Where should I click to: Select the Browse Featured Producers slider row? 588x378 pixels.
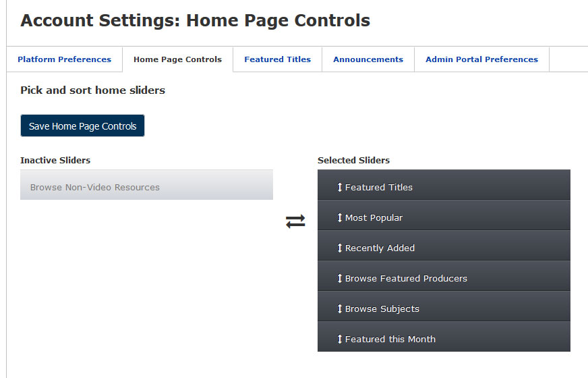tap(444, 276)
